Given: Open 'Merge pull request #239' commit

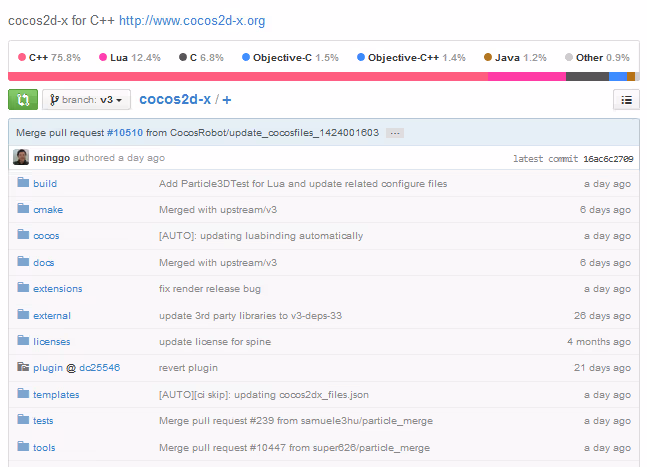Looking at the screenshot, I should (296, 420).
